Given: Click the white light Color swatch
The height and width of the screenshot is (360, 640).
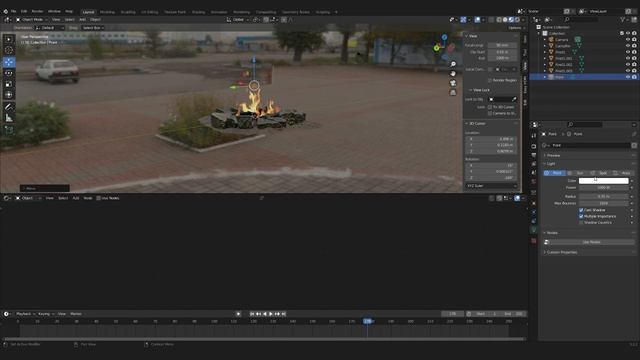Looking at the screenshot, I should coord(604,181).
